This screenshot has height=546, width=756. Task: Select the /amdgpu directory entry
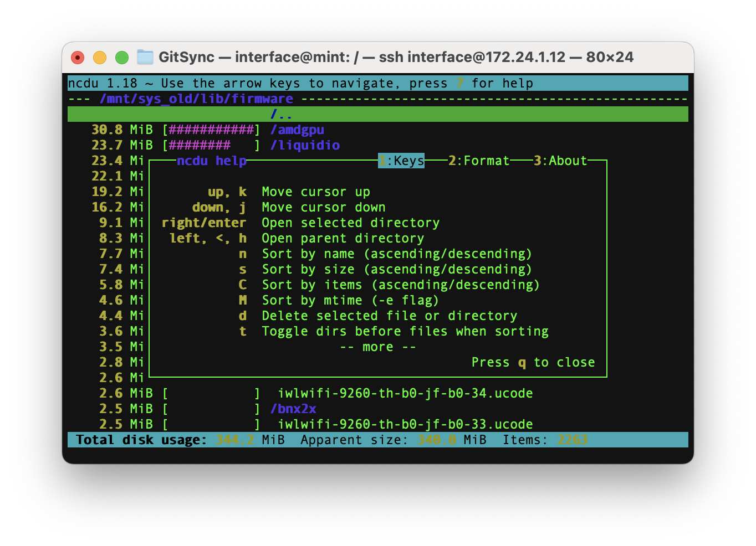[x=297, y=130]
